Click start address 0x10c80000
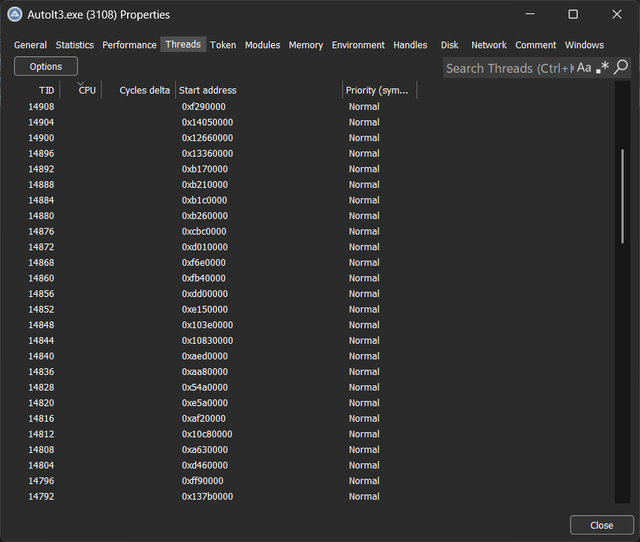Viewport: 640px width, 542px height. 207,434
